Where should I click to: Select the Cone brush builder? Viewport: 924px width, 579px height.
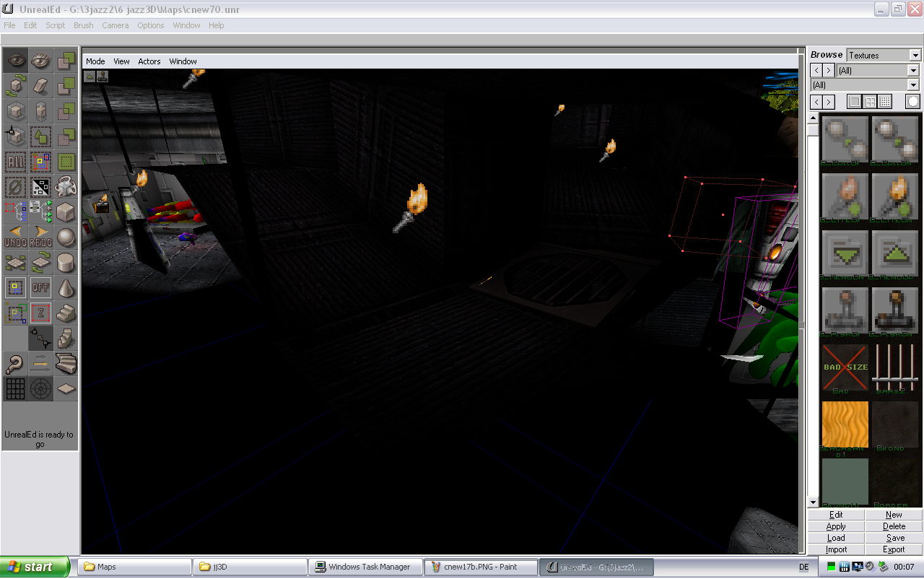pos(66,287)
